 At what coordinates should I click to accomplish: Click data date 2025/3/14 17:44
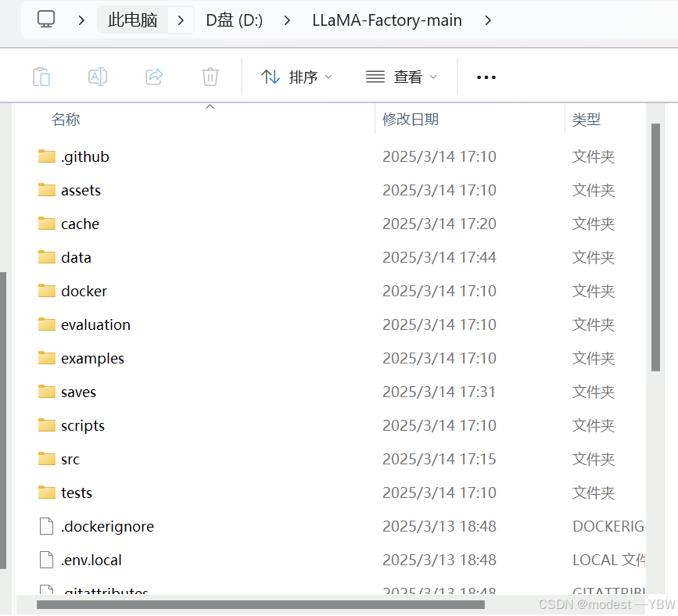(439, 258)
